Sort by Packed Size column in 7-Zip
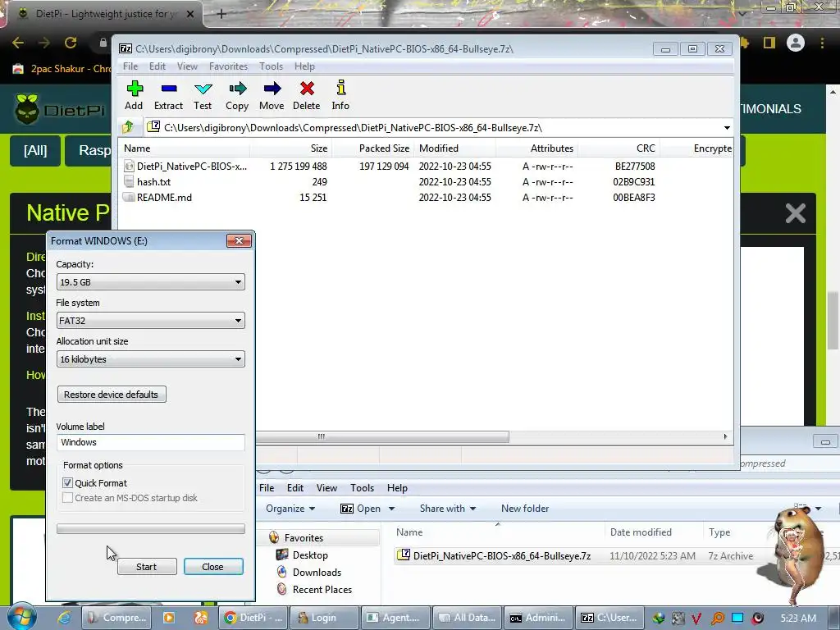Screen dimensions: 840x630 point(384,148)
